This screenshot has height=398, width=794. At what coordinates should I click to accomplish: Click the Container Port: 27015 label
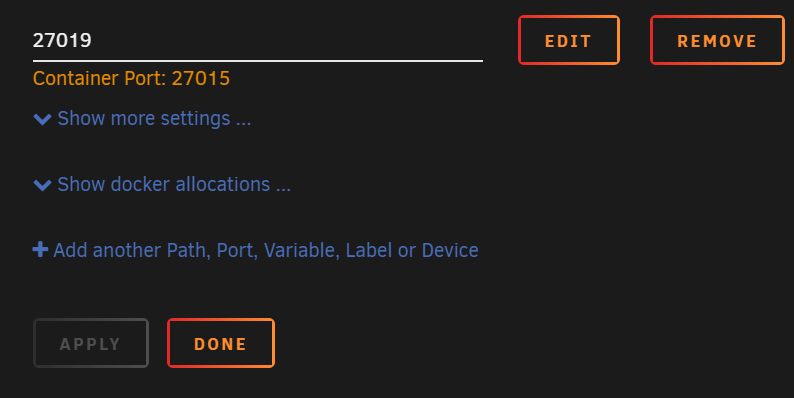[x=131, y=78]
